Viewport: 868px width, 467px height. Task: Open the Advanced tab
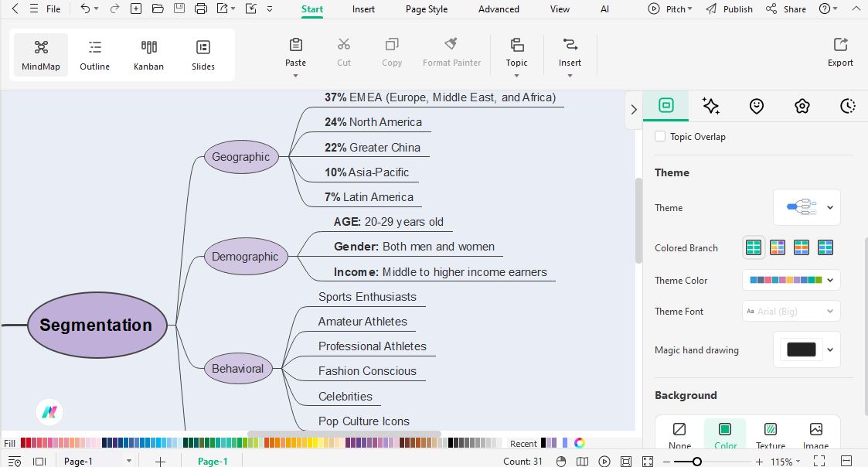pos(499,9)
